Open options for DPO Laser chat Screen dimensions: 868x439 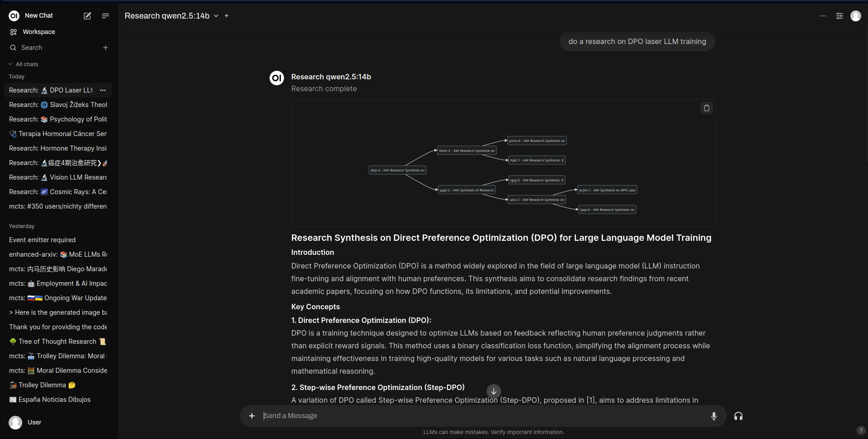pyautogui.click(x=103, y=90)
